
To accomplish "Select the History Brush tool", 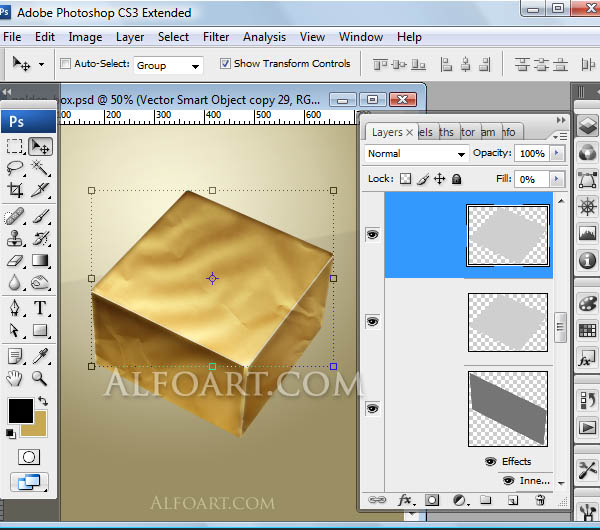I will [41, 238].
